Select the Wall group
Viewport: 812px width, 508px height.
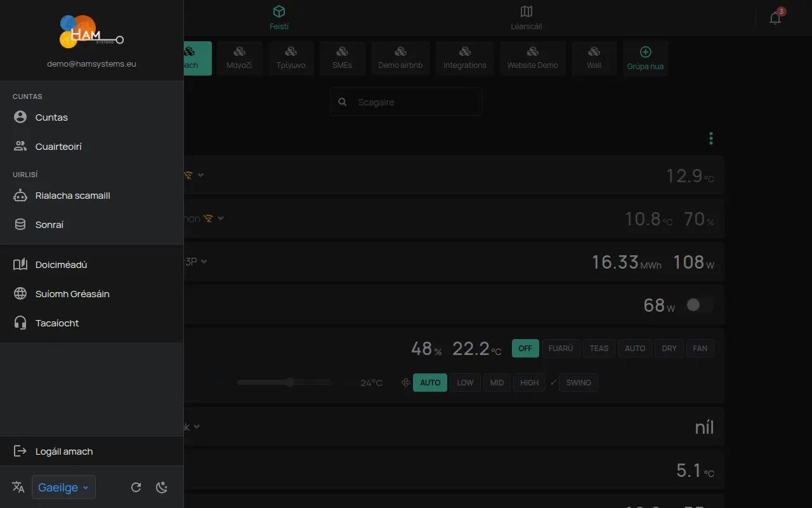[x=594, y=58]
